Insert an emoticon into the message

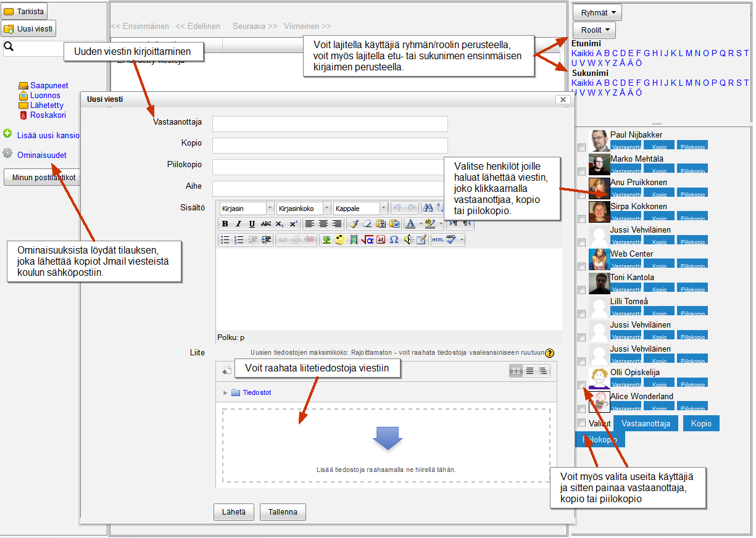340,240
